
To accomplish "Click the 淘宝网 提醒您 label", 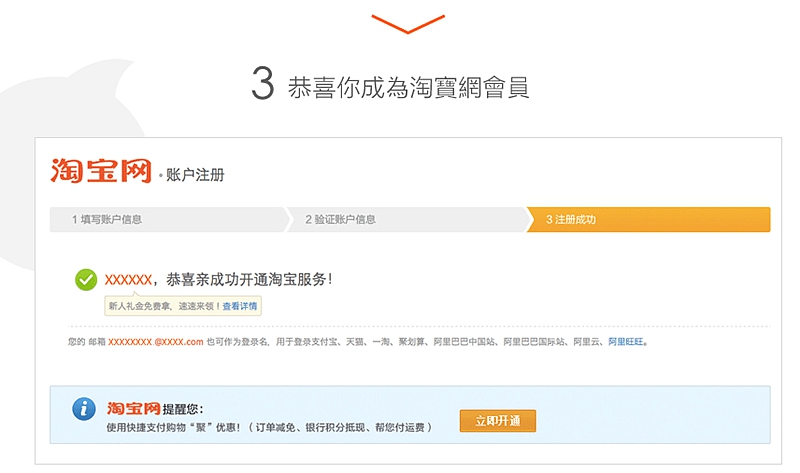I will (155, 409).
